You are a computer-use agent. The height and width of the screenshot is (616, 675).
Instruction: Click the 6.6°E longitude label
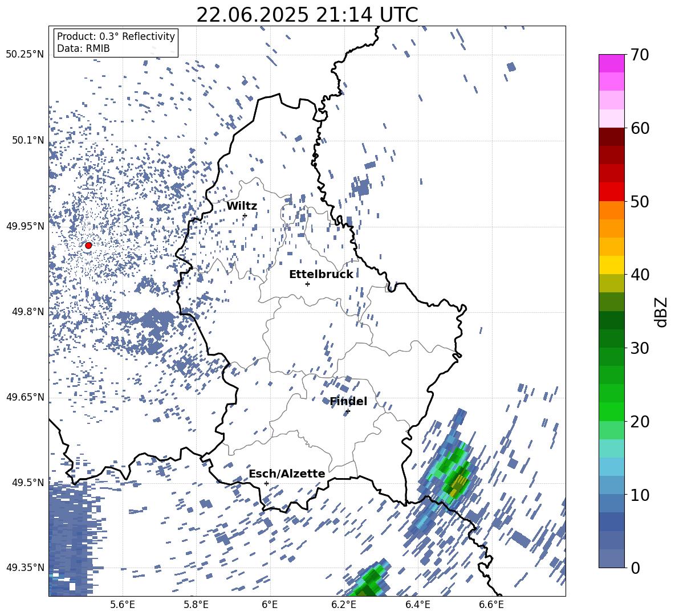[x=491, y=605]
